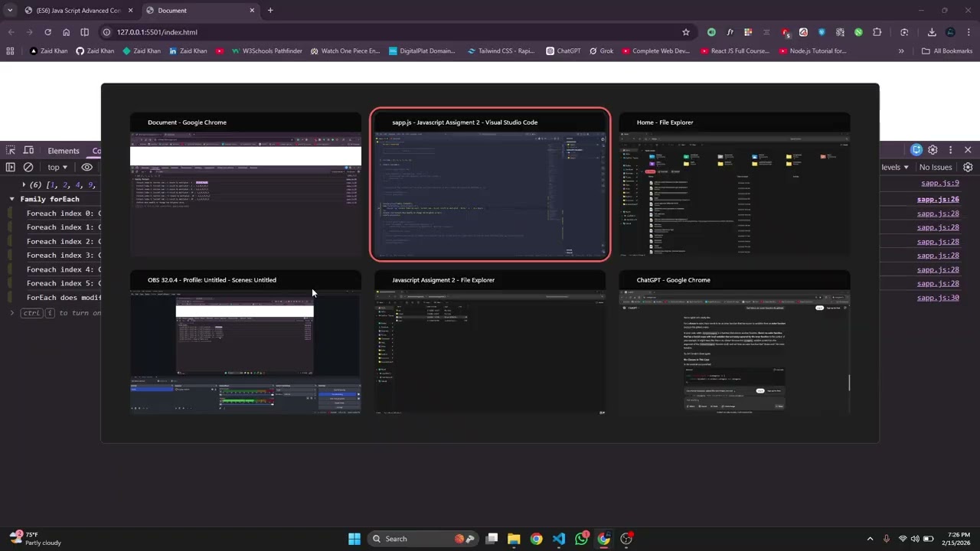Viewport: 980px width, 551px height.
Task: Select the Javascript Assigment 2 File Explorer thumbnail
Action: [490, 342]
